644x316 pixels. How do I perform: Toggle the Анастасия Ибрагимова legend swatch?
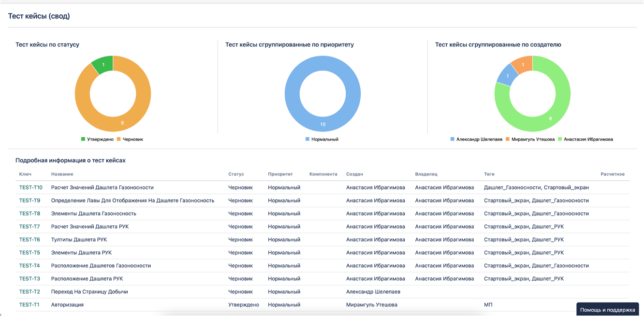point(560,139)
